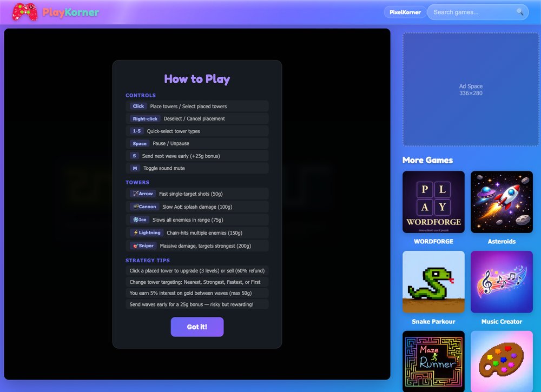This screenshot has width=541, height=392.
Task: Open the Snake Parkour game thumbnail
Action: coord(433,282)
